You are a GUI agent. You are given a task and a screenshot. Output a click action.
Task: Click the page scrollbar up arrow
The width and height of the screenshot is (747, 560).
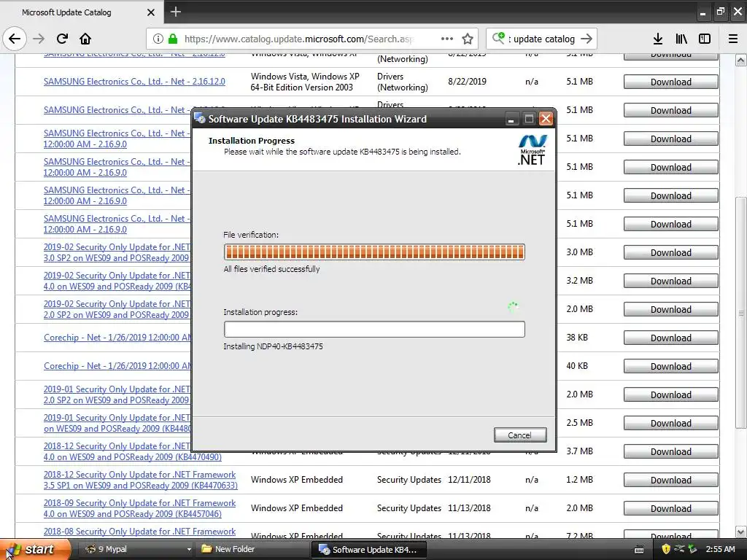740,60
